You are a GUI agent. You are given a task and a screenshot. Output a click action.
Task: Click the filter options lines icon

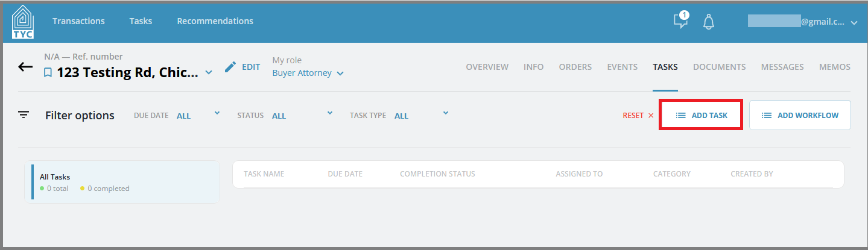(x=24, y=114)
